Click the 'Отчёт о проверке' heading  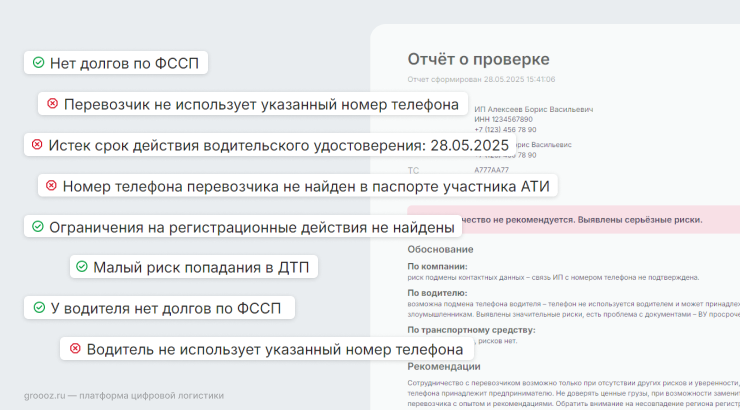tap(479, 59)
